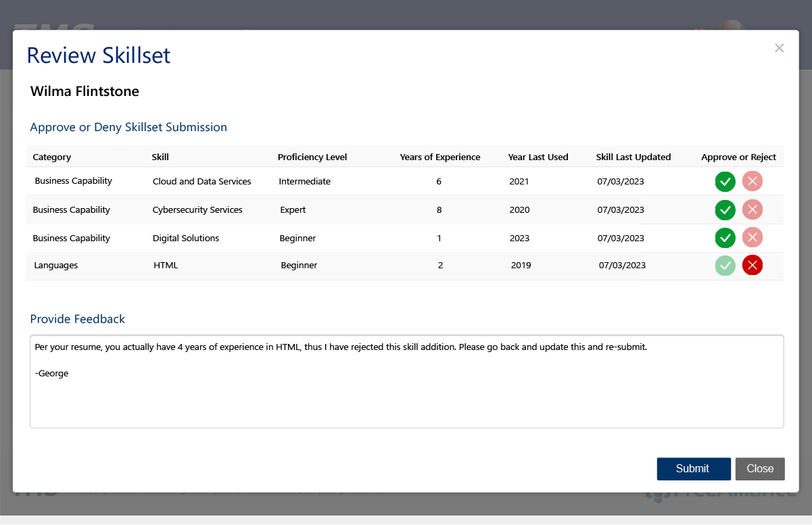This screenshot has height=525, width=812.
Task: Select the Cybersecurity Services skill name cell
Action: (197, 210)
